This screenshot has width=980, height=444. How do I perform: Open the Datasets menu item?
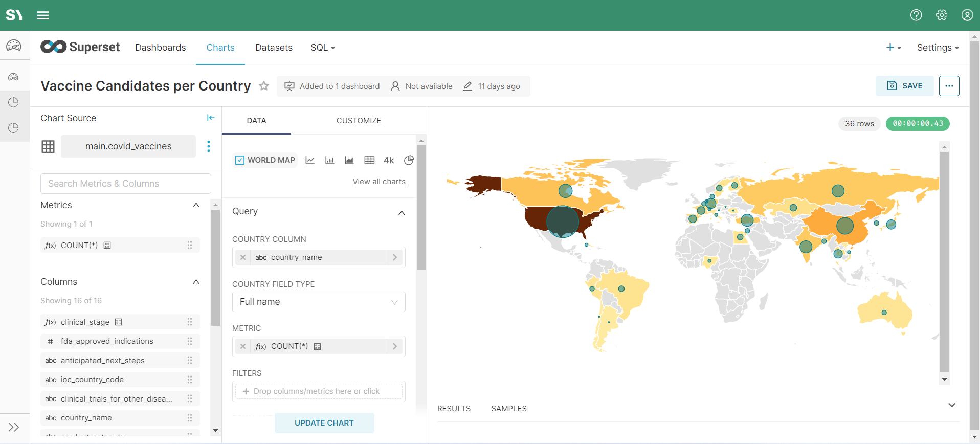coord(274,48)
